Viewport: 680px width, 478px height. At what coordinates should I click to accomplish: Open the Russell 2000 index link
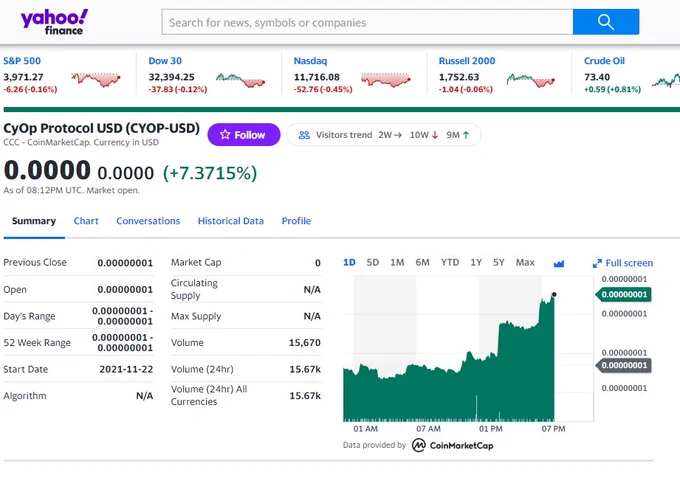pyautogui.click(x=467, y=61)
